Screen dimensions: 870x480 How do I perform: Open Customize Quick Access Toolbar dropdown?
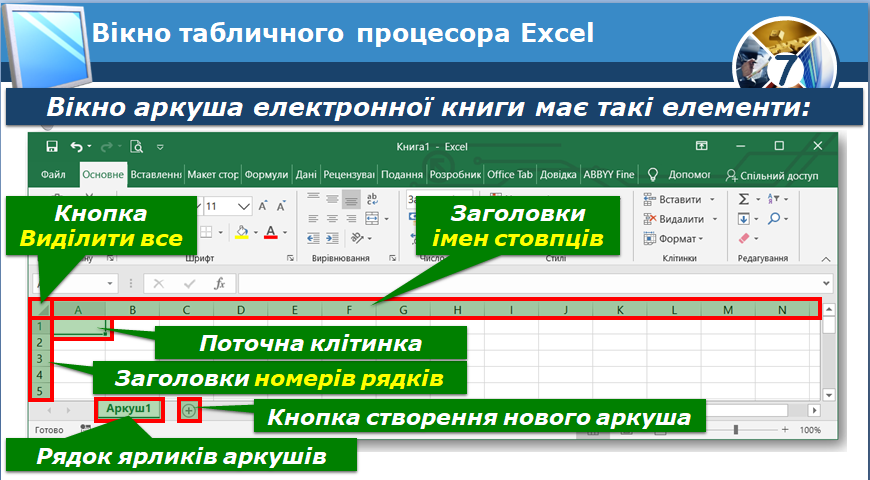(160, 147)
